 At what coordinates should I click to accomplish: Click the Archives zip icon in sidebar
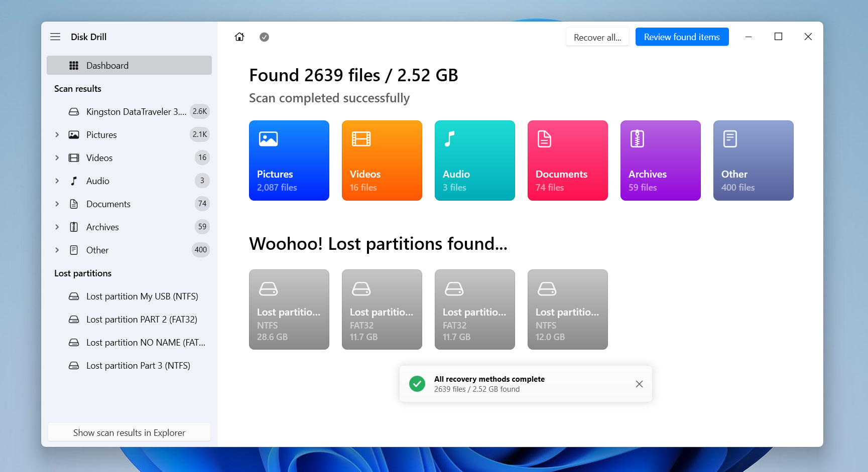click(x=74, y=227)
